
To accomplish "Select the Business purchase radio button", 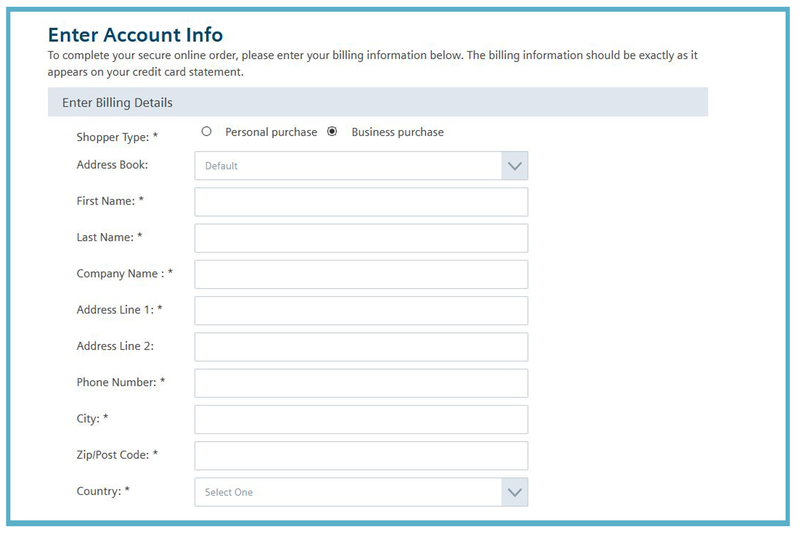I will pyautogui.click(x=332, y=131).
